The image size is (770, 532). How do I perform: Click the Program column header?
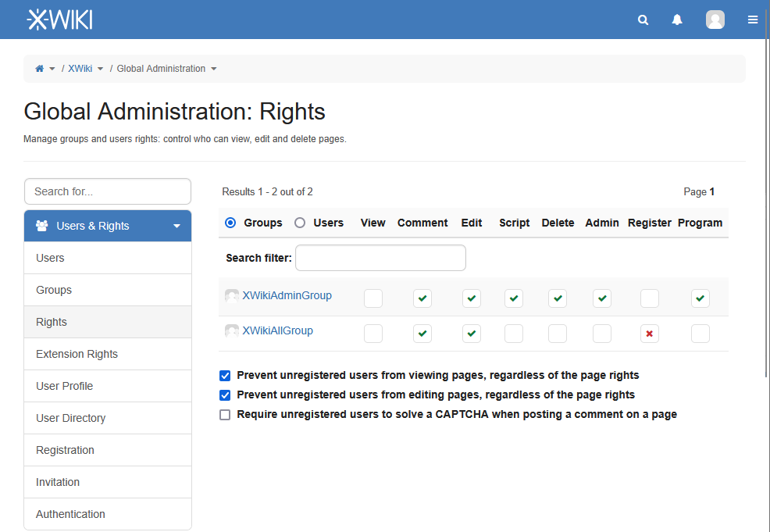click(x=700, y=223)
